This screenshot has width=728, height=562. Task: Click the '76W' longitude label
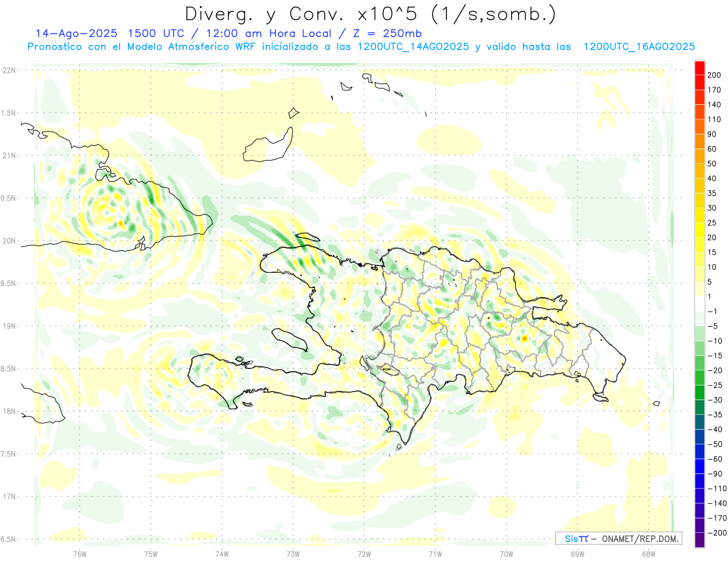pyautogui.click(x=79, y=554)
